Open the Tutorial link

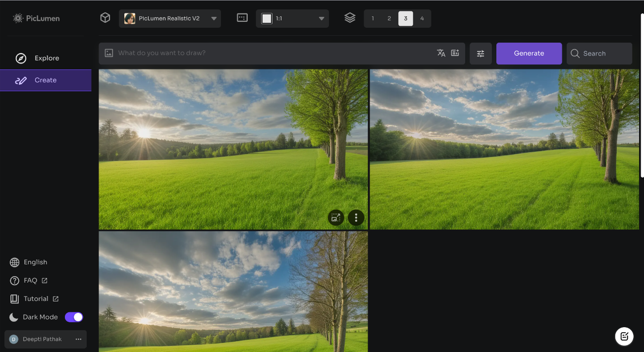click(35, 298)
